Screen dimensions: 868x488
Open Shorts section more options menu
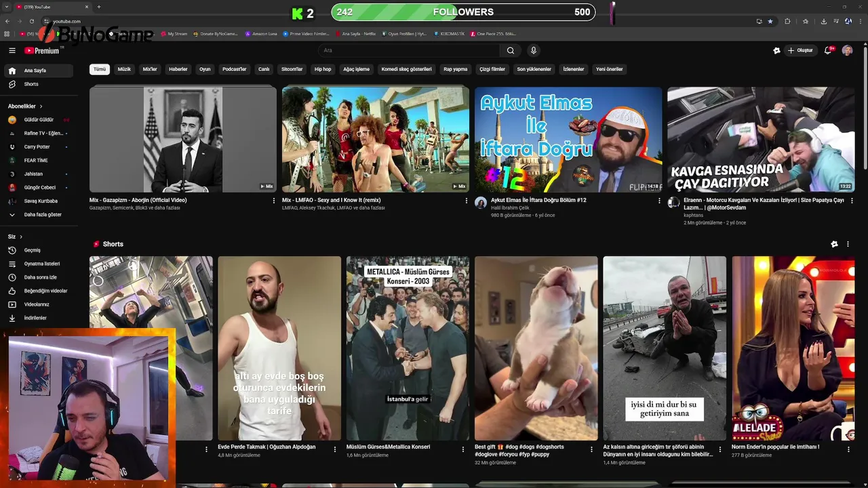(848, 244)
